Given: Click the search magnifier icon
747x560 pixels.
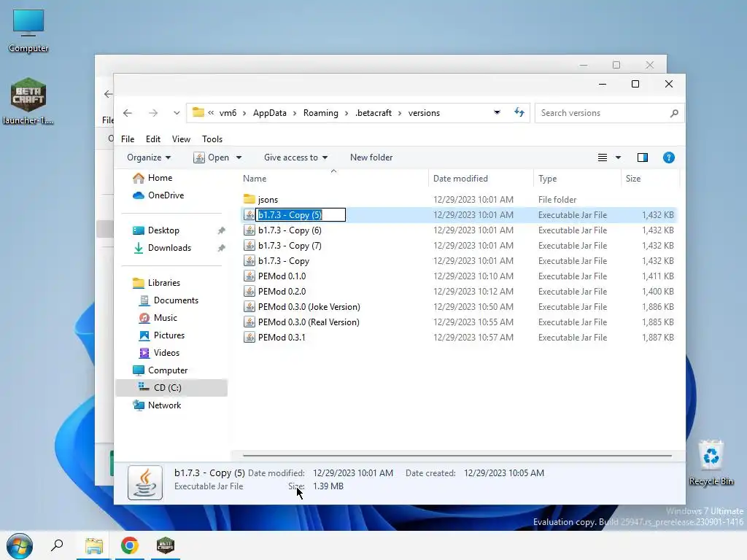Looking at the screenshot, I should (x=673, y=113).
